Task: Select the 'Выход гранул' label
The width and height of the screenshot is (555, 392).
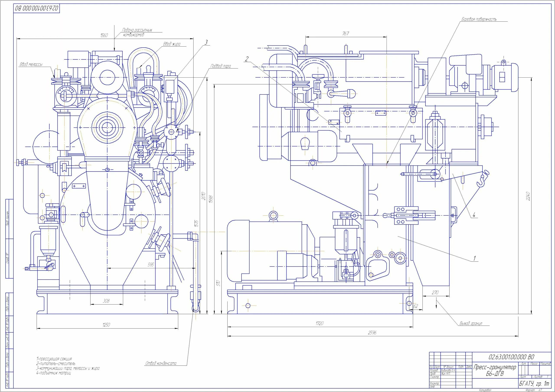Action: pyautogui.click(x=471, y=324)
